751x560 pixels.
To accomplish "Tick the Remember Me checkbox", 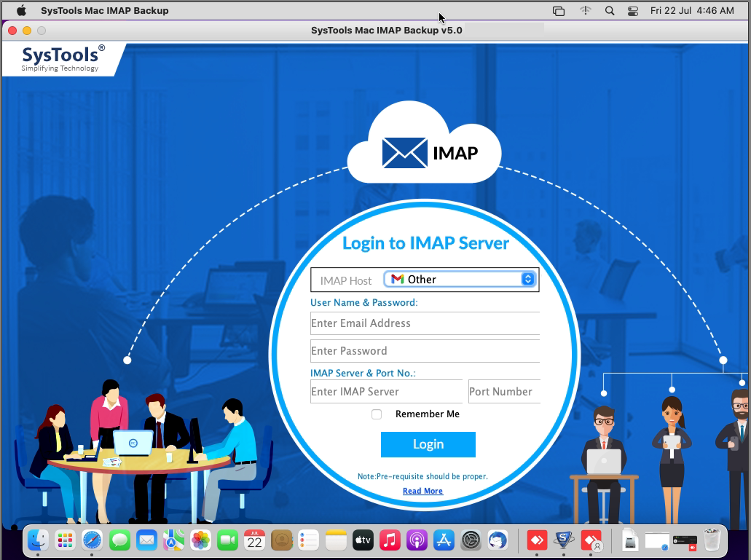I will click(377, 414).
